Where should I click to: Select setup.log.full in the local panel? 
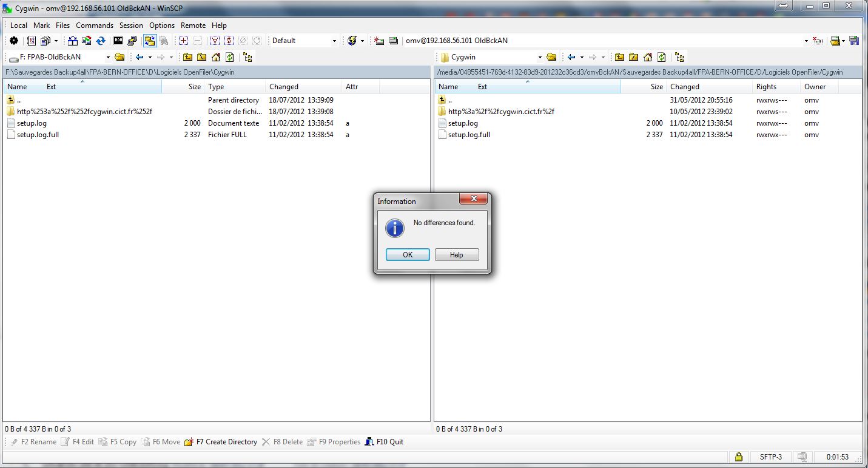[38, 135]
